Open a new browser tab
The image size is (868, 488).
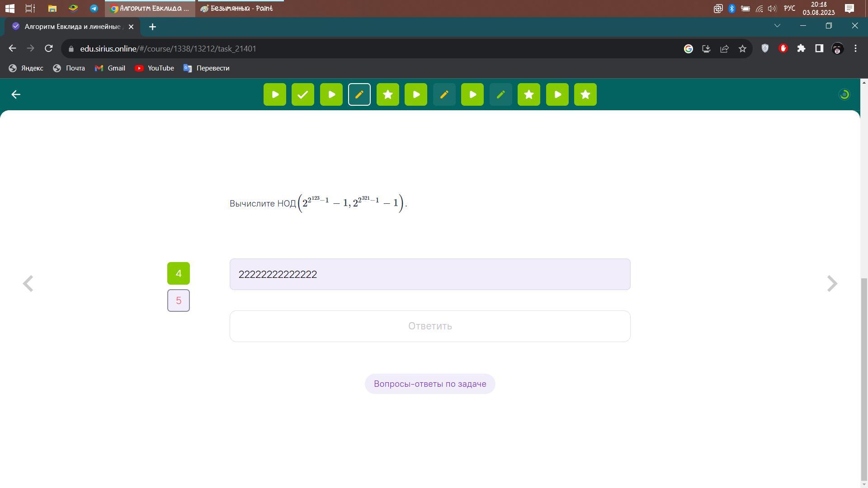point(152,27)
